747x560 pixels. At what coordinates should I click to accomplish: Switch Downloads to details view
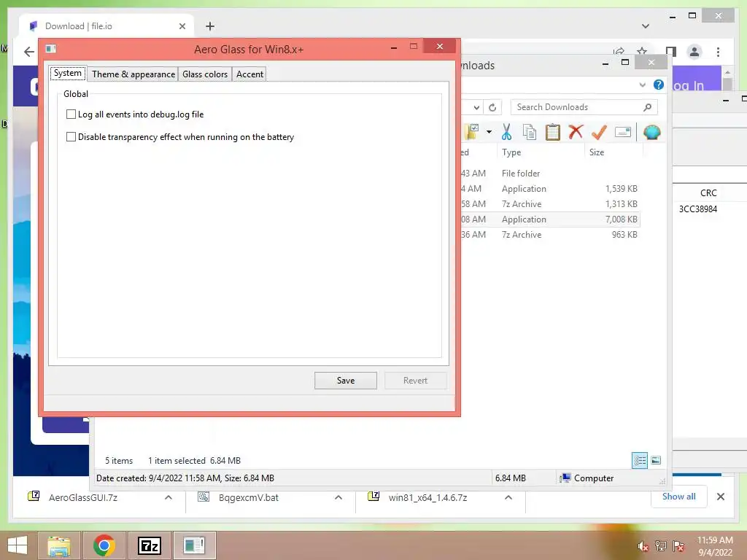639,461
